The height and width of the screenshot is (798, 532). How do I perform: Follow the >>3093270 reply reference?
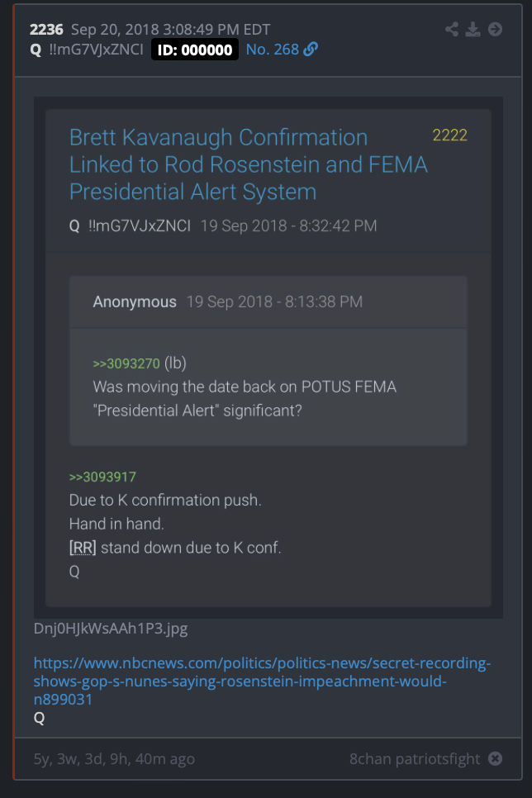click(126, 363)
